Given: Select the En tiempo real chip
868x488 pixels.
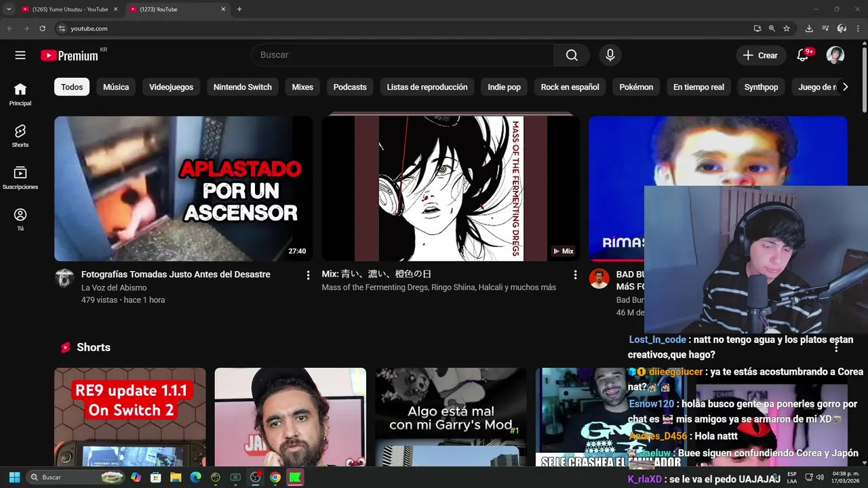Looking at the screenshot, I should [x=698, y=87].
